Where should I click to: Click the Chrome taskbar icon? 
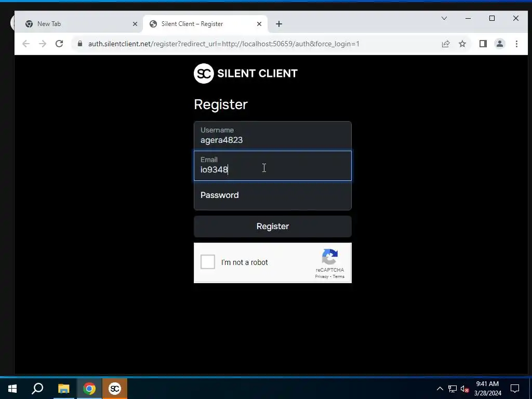(89, 389)
